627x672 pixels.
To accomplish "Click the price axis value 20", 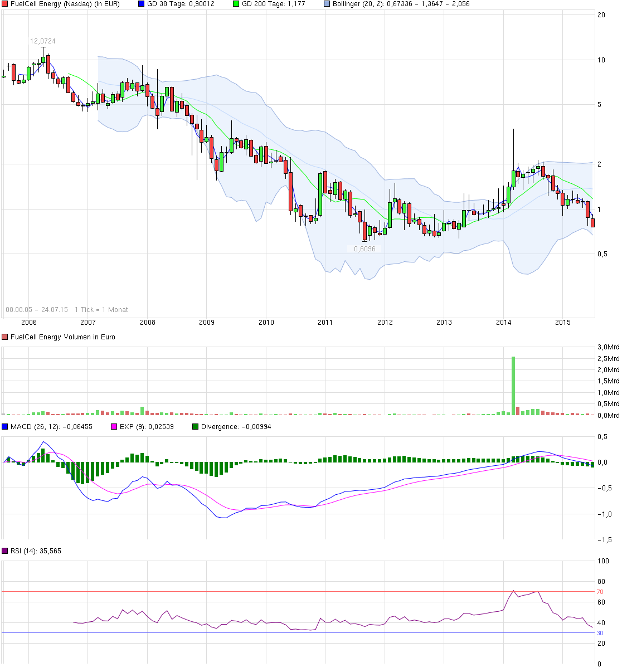I will pyautogui.click(x=601, y=15).
